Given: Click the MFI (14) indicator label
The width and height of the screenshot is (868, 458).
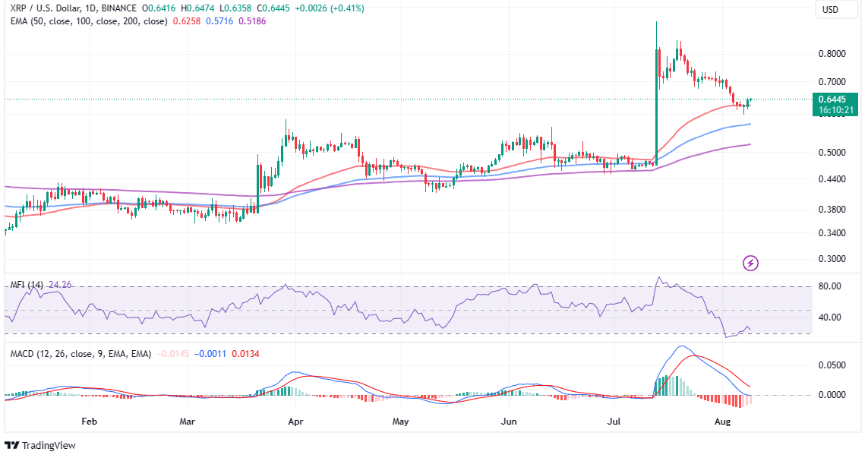Looking at the screenshot, I should click(27, 285).
